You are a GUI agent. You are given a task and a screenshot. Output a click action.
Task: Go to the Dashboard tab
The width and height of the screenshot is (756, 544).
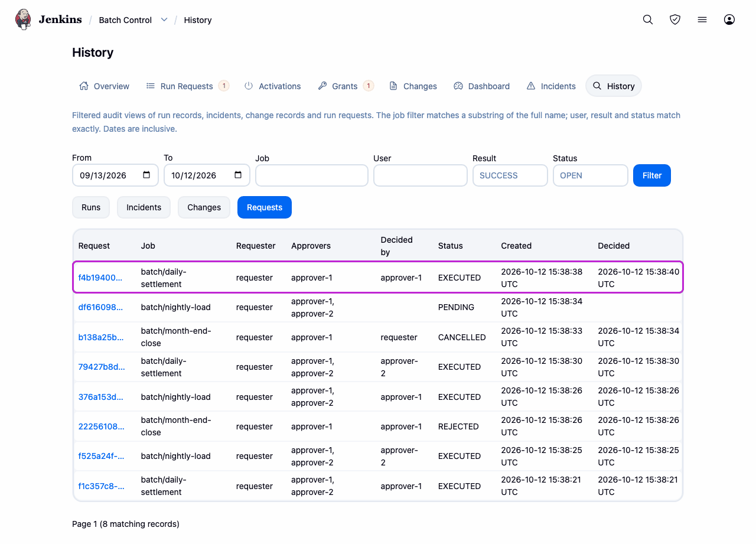481,86
